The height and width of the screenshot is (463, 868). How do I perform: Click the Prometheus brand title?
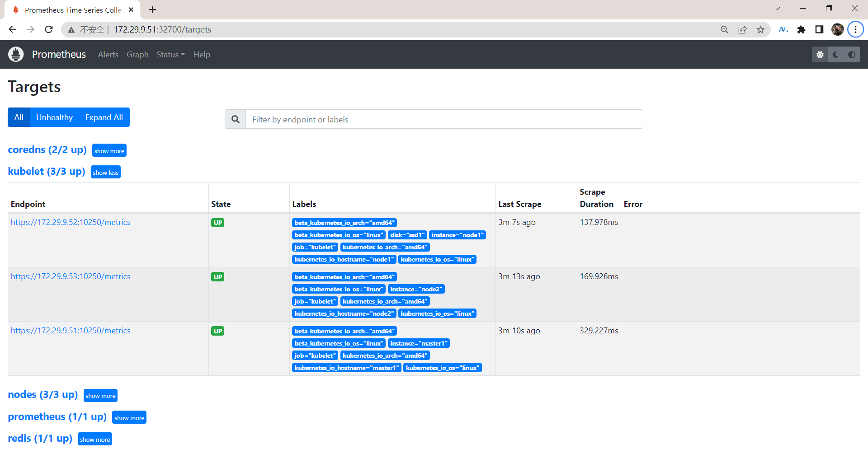click(x=59, y=54)
